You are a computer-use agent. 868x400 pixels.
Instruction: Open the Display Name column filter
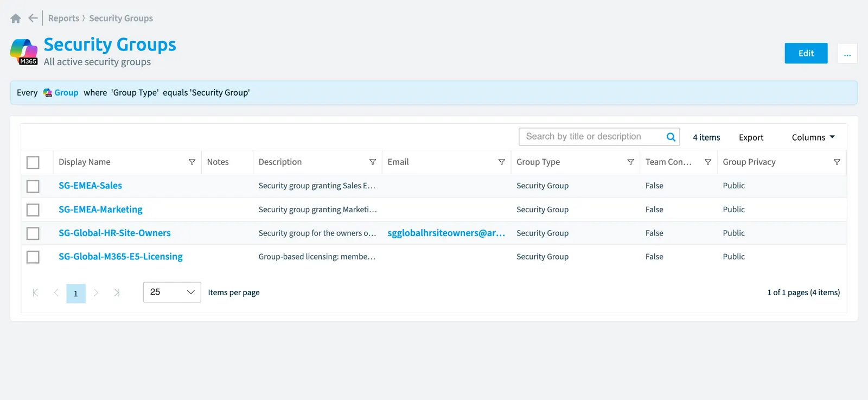coord(192,162)
